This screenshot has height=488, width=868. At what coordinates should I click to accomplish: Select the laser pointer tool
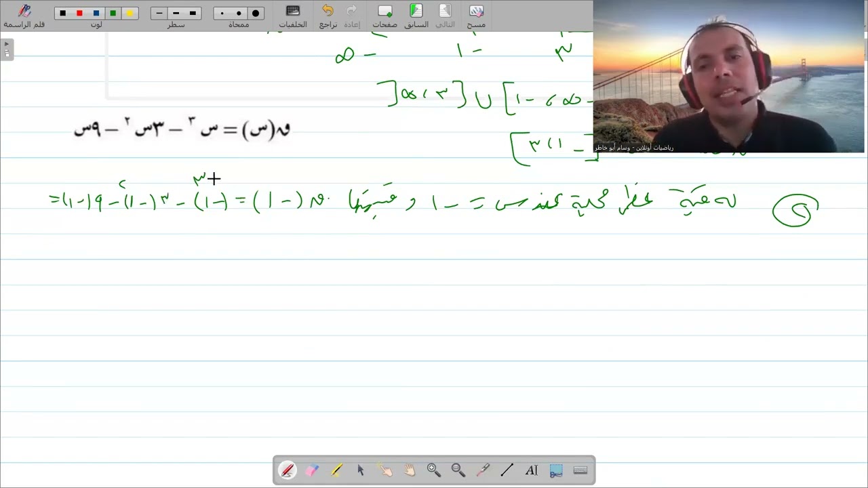483,470
